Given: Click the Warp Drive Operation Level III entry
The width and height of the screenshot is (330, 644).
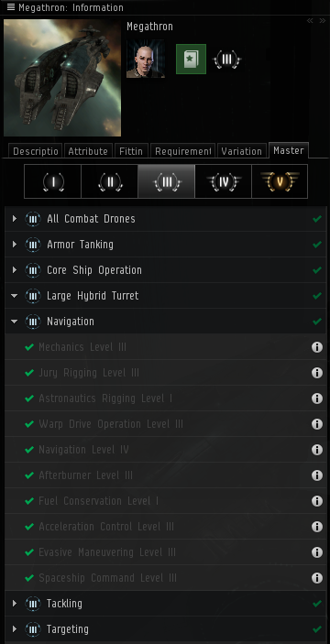Looking at the screenshot, I should tap(111, 424).
